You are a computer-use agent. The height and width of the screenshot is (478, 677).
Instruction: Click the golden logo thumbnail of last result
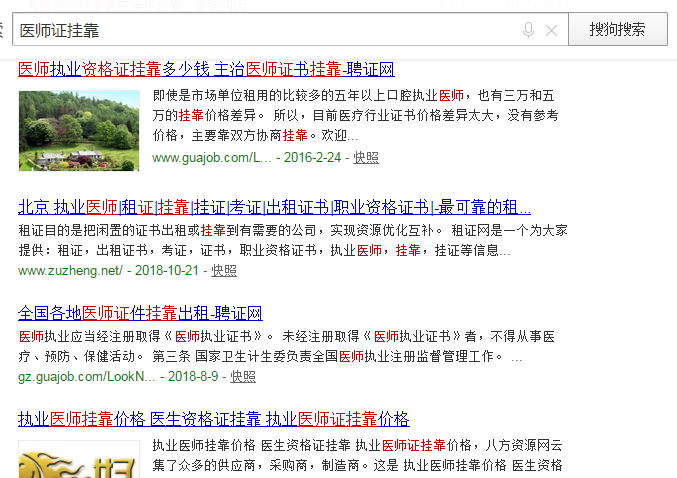(x=79, y=459)
